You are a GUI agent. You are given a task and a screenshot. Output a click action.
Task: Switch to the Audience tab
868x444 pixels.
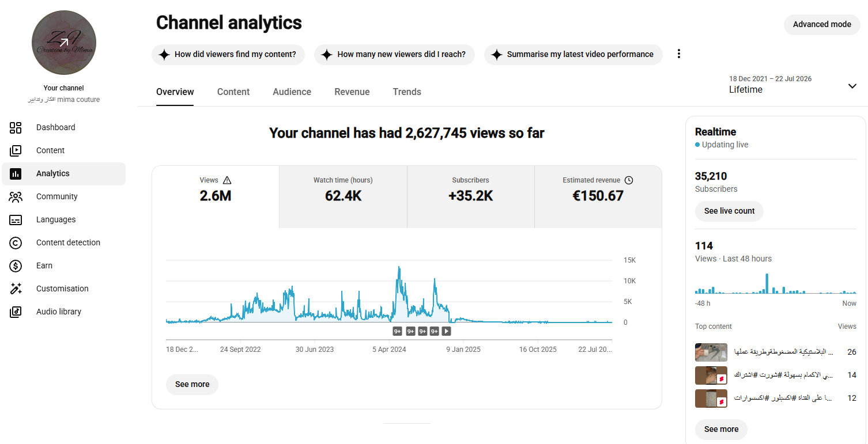[x=292, y=92]
